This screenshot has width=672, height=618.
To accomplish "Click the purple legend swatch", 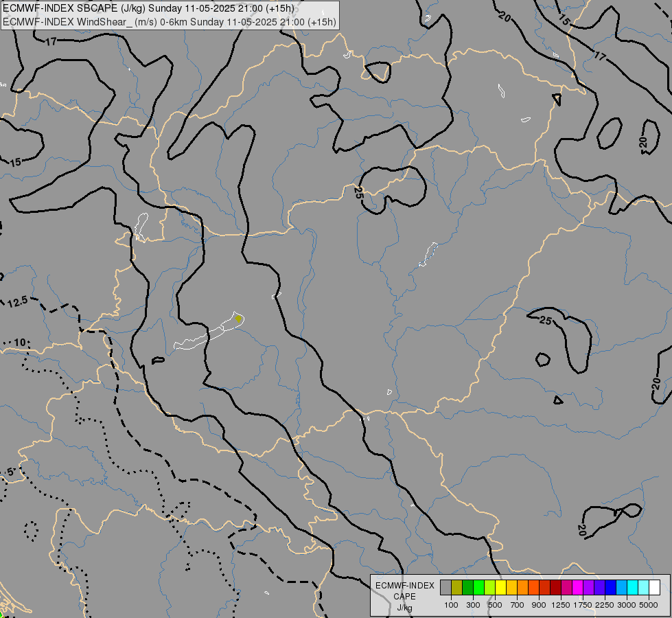I will 588,587.
